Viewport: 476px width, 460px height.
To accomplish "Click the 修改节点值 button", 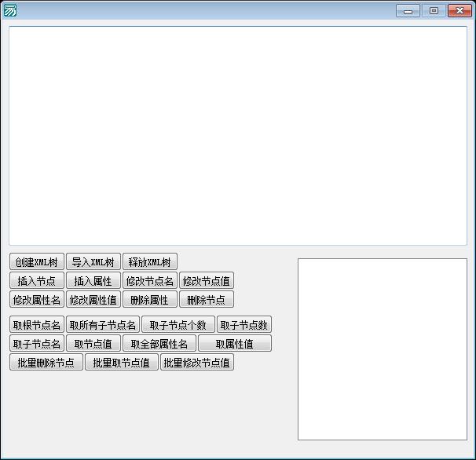I will (x=207, y=280).
